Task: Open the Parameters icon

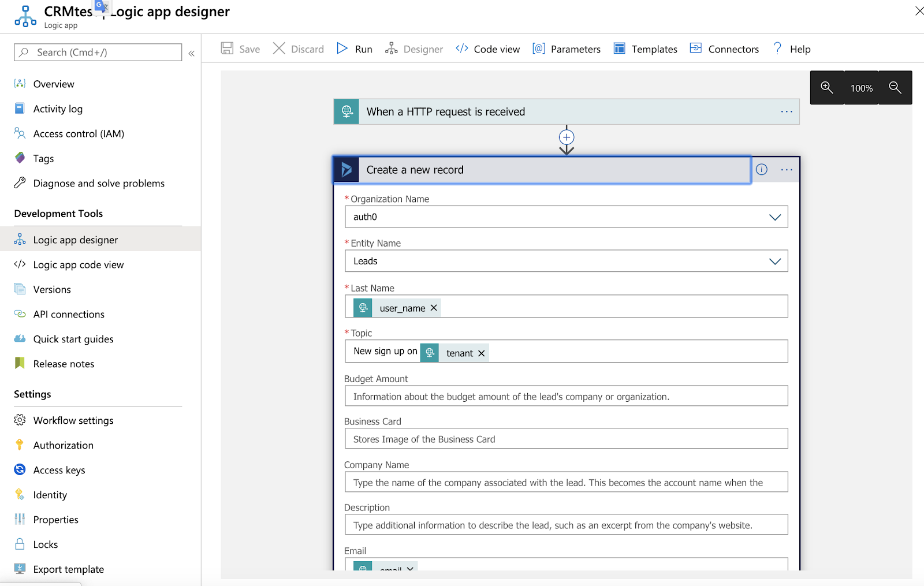Action: pyautogui.click(x=539, y=48)
